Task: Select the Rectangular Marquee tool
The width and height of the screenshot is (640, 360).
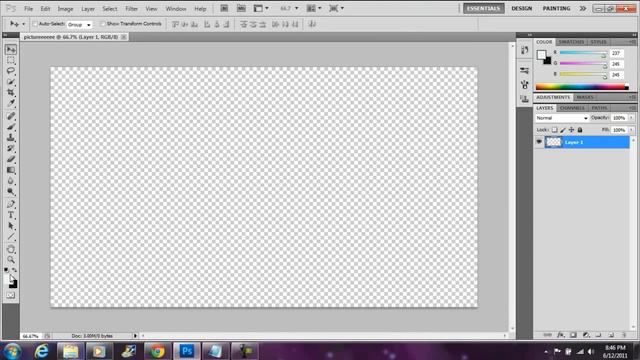Action: 11,60
